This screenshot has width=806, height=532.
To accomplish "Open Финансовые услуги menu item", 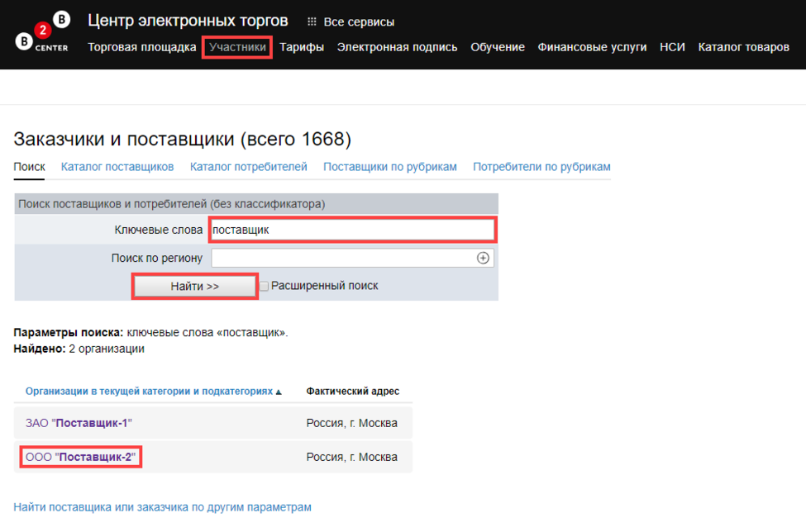I will pos(592,47).
